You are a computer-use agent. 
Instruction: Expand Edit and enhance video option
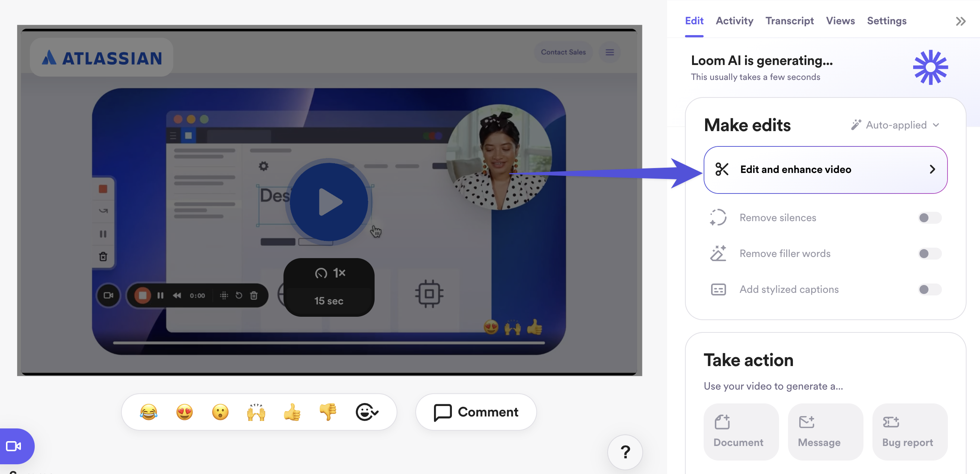pyautogui.click(x=825, y=170)
